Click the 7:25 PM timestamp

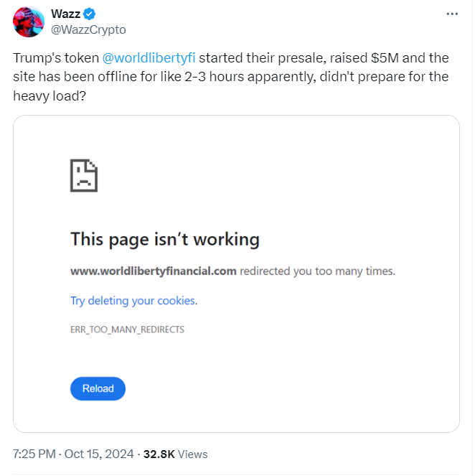[35, 454]
